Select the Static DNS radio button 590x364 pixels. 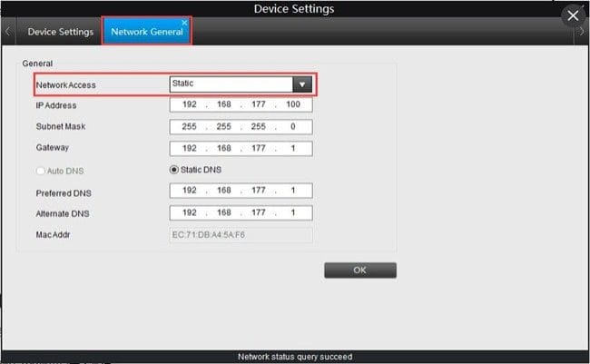click(x=174, y=170)
